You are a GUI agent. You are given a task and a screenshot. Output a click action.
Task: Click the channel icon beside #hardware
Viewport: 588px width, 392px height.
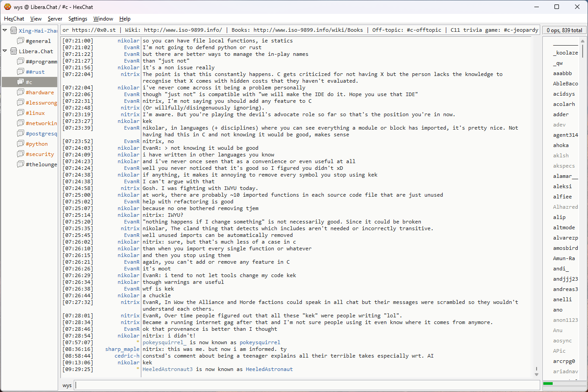[x=21, y=93]
